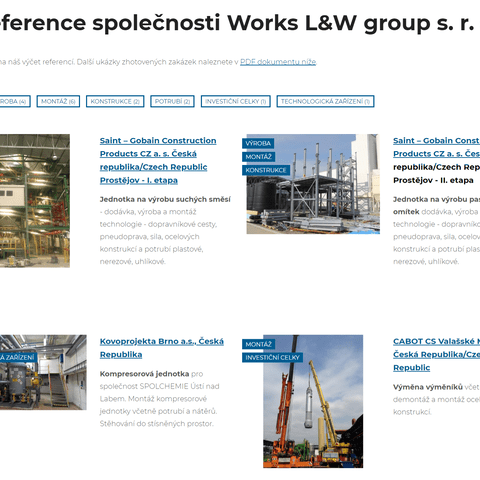Choose the TECHNOLOGICKÁ ZAŘÍZENÍ (1) filter

325,101
